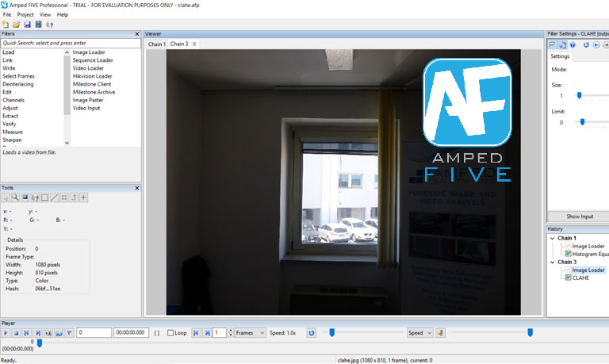Click the Limit slider handle
609x364 pixels.
pos(582,122)
